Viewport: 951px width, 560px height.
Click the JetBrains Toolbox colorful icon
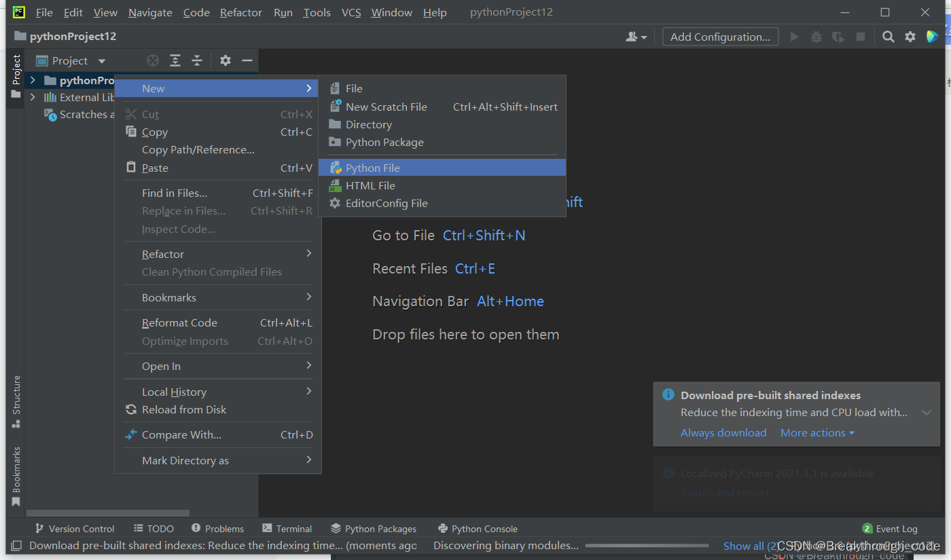[933, 37]
